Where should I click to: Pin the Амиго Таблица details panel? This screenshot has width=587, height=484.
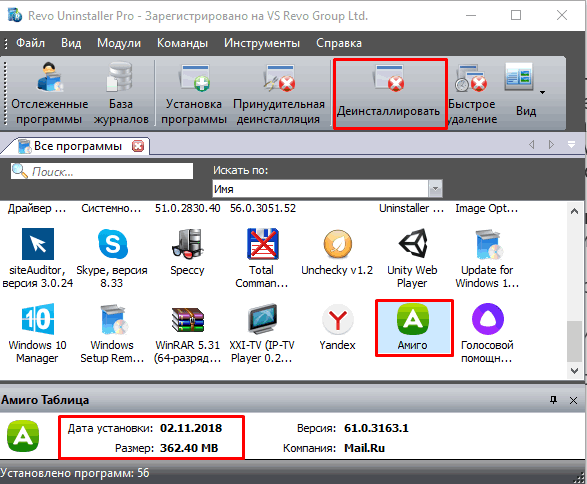(553, 400)
